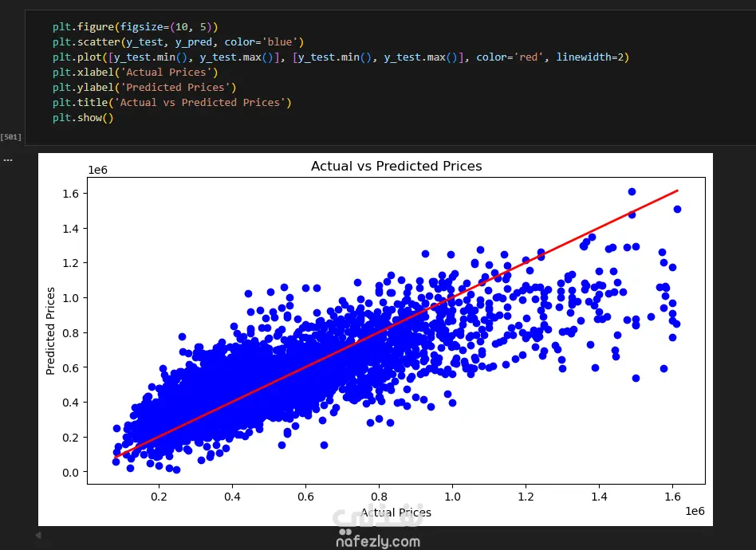Click the 1.0 tick label on the x-axis
Viewport: 756px width, 550px height.
point(452,497)
